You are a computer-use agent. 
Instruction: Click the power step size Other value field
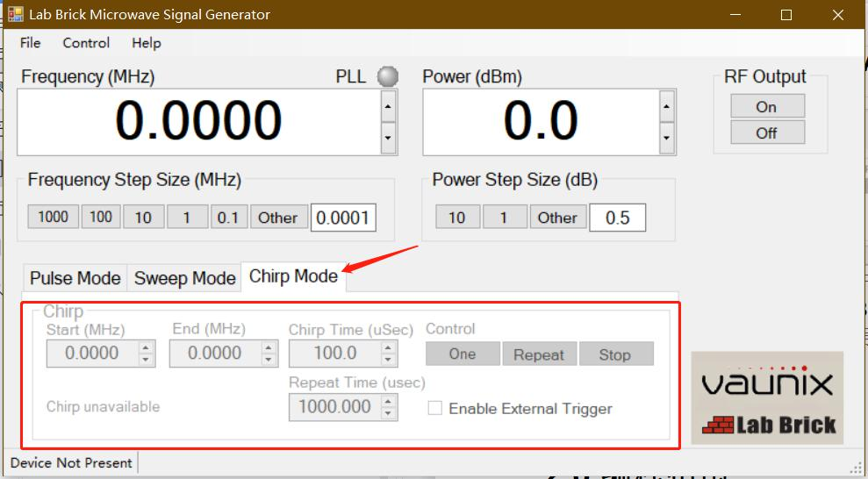point(617,218)
